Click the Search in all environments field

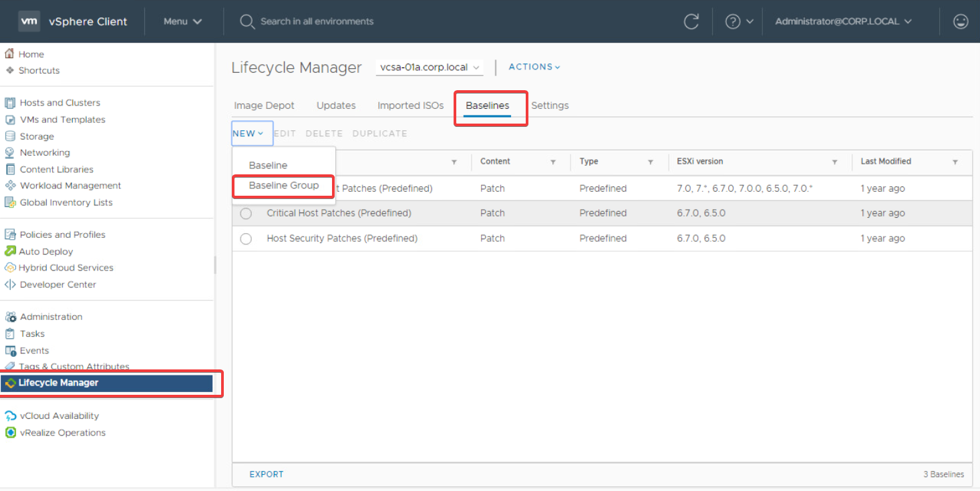pos(317,21)
